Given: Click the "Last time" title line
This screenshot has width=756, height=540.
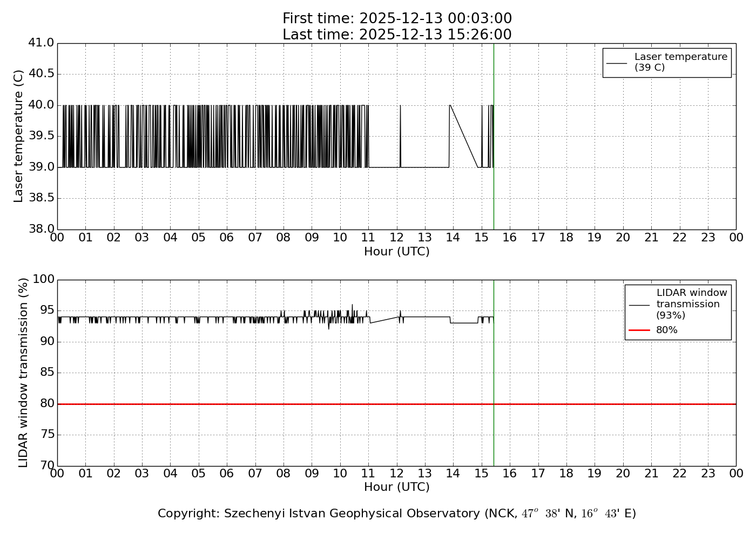Looking at the screenshot, I should point(397,35).
